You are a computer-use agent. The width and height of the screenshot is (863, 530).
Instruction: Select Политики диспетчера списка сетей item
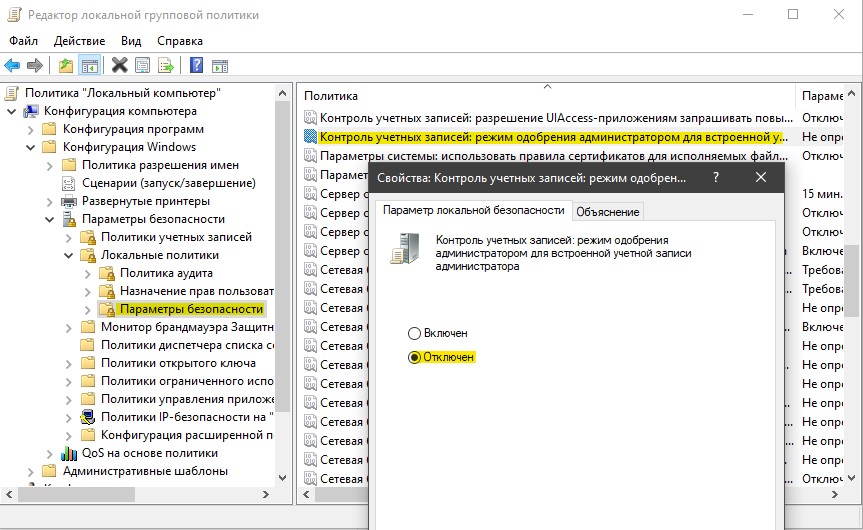pyautogui.click(x=187, y=345)
